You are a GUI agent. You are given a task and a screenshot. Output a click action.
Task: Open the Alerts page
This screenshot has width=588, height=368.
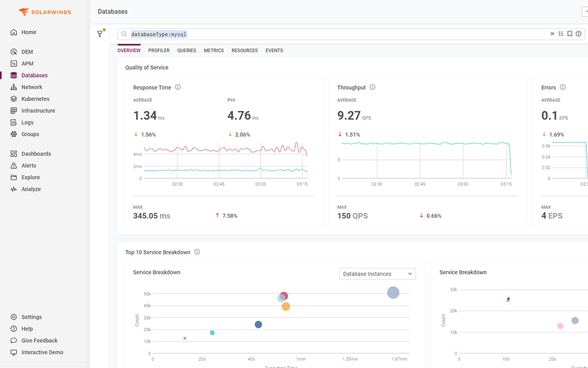tap(28, 166)
